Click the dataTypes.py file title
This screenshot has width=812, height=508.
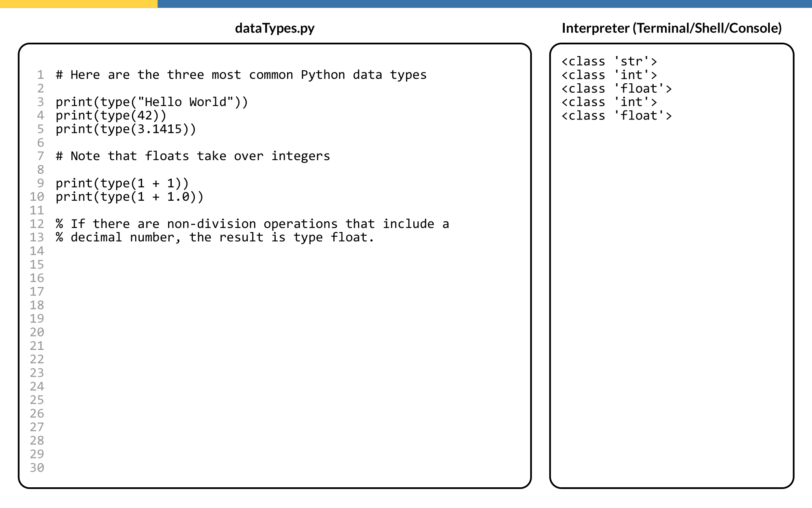274,28
